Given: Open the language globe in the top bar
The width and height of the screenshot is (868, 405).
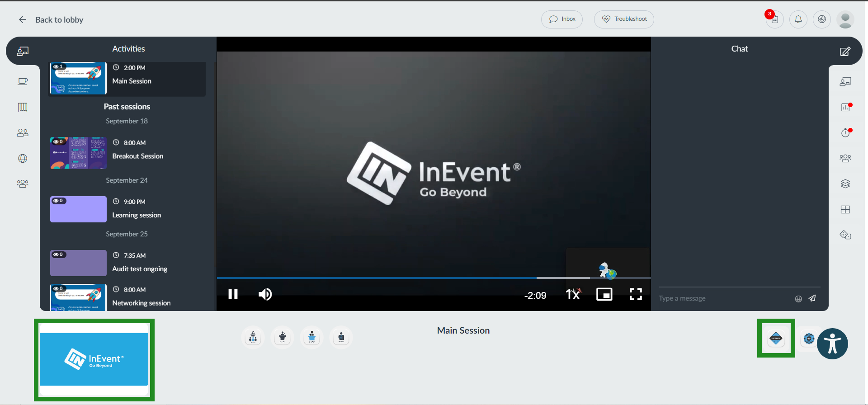Looking at the screenshot, I should 822,19.
